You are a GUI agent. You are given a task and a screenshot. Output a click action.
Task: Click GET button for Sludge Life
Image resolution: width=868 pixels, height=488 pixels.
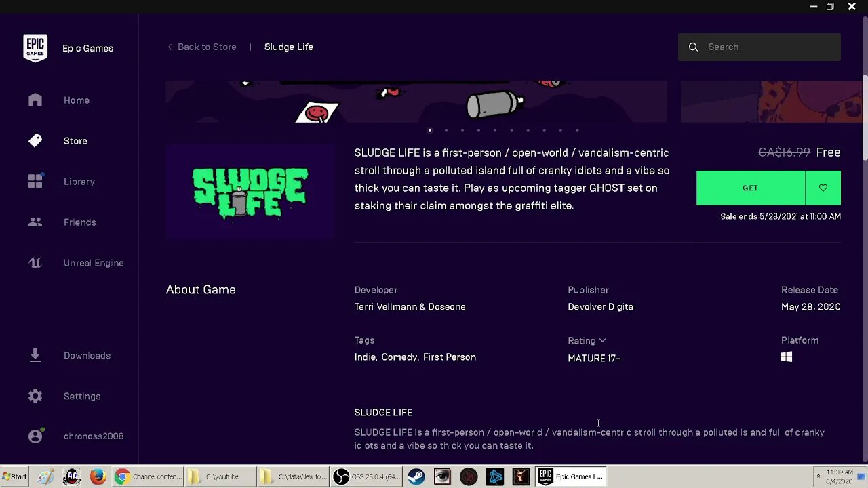coord(751,188)
